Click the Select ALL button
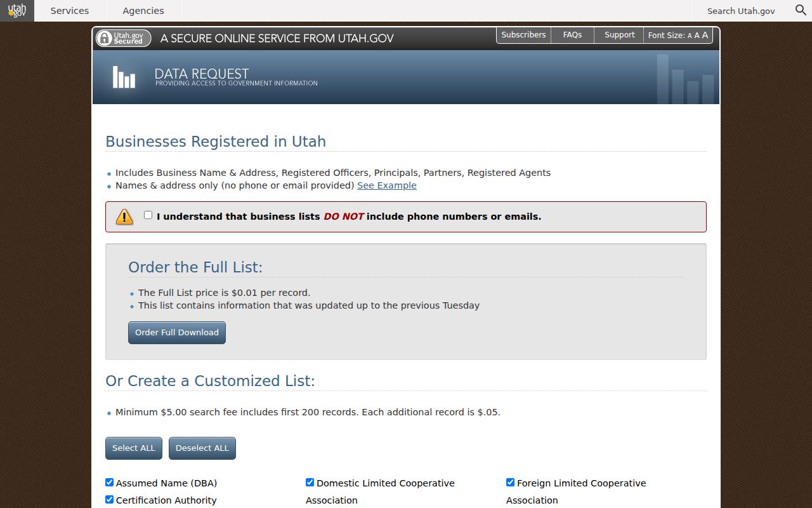 pyautogui.click(x=134, y=448)
